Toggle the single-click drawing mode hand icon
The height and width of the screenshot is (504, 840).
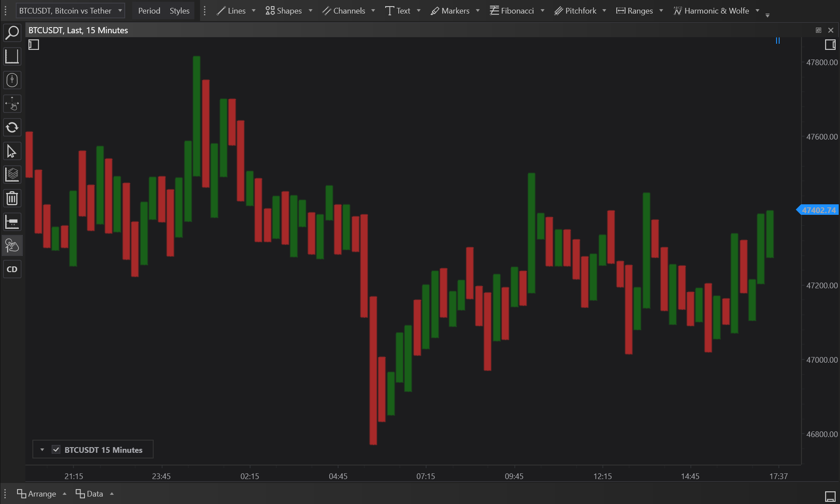[12, 246]
